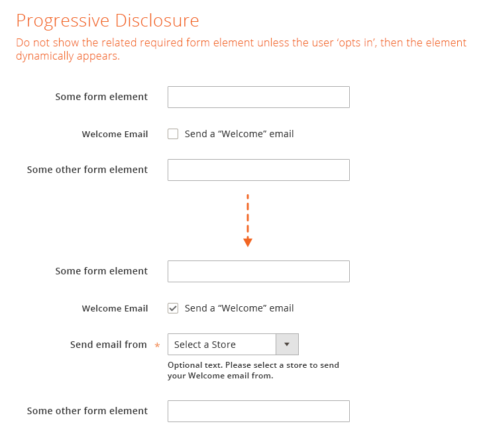Screen dimensions: 483x448
Task: Click the label text beside the unchecked checkbox
Action: 239,134
